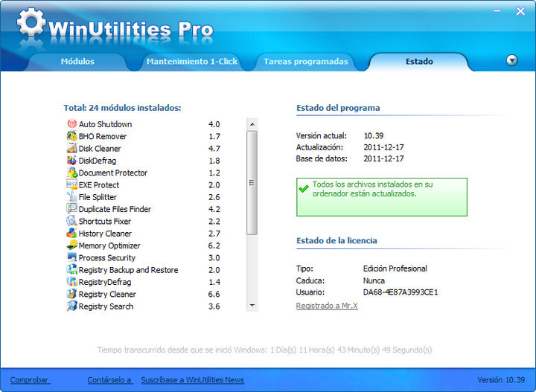The width and height of the screenshot is (536, 392).
Task: Select the EXE Protect icon
Action: [x=71, y=184]
